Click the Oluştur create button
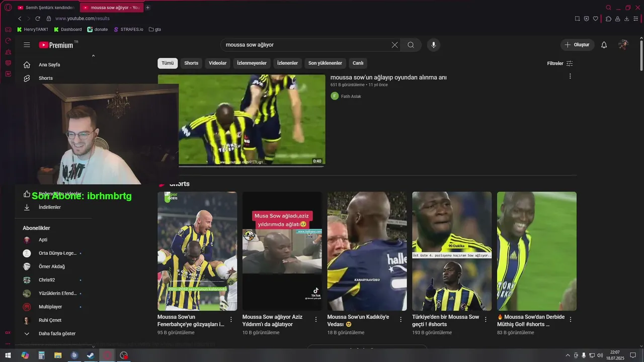644x362 pixels. click(x=578, y=45)
